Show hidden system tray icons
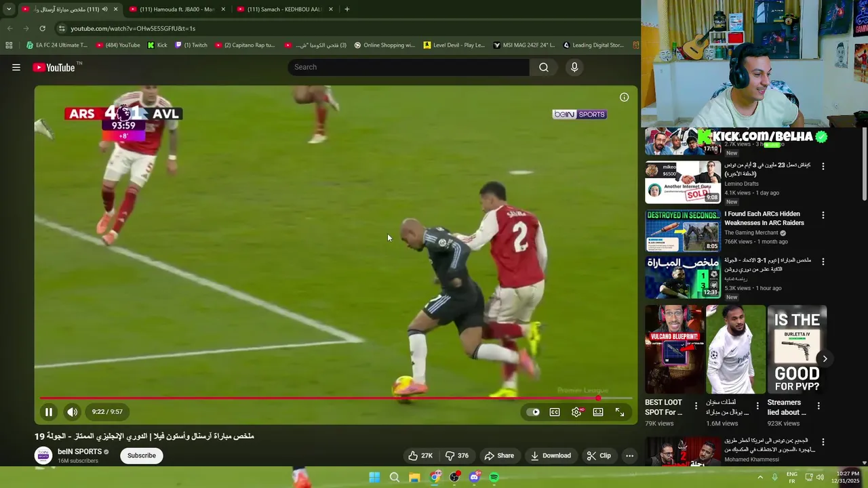The height and width of the screenshot is (488, 868). click(x=760, y=477)
